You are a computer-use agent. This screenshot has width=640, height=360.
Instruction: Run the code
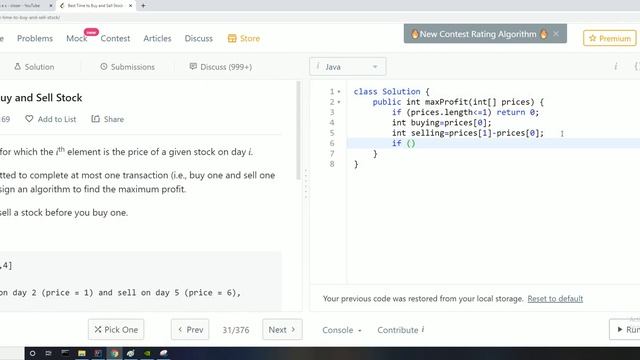[x=625, y=329]
